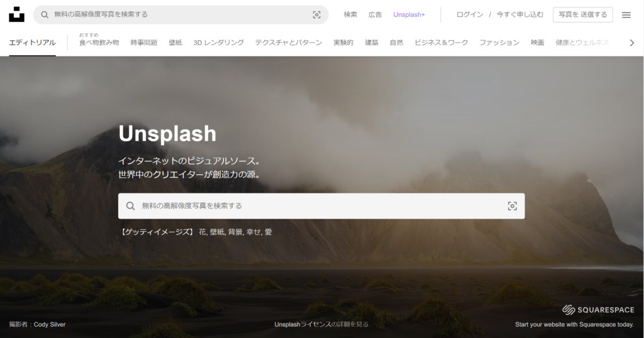Open the 食べ物飲み物 category
This screenshot has height=338, width=644.
point(99,43)
